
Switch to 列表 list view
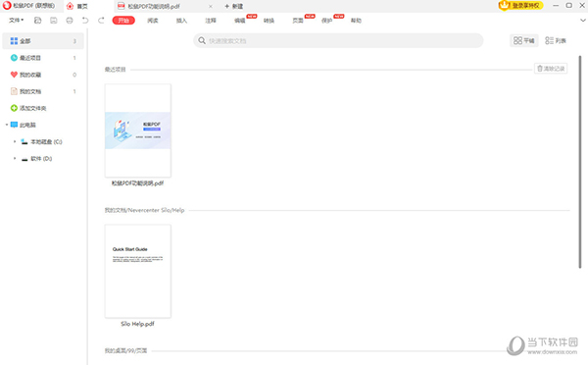tap(556, 40)
